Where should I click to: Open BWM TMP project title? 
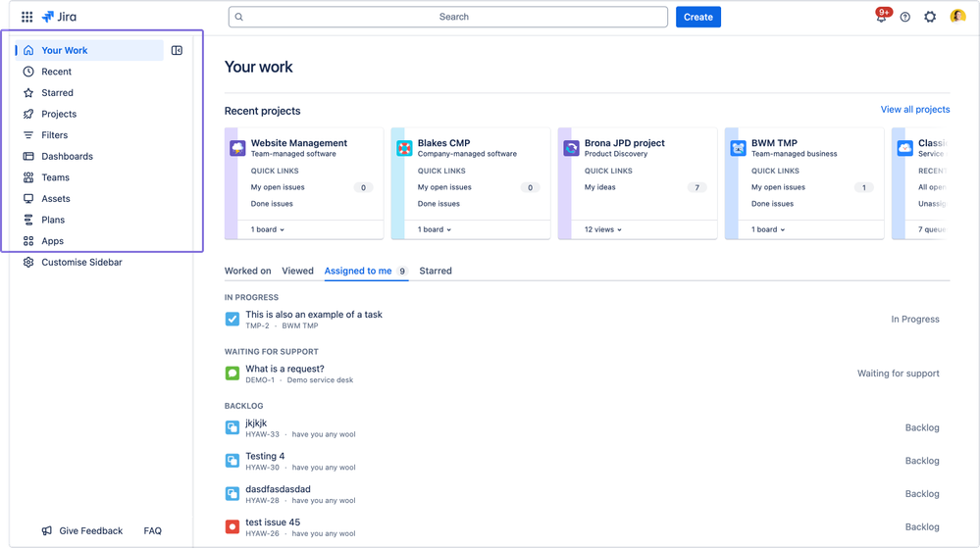[774, 143]
